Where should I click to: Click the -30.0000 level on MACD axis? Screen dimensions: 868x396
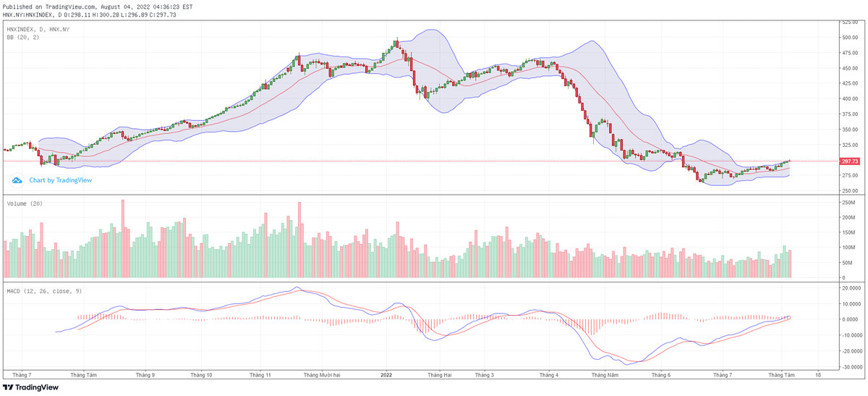pos(851,367)
